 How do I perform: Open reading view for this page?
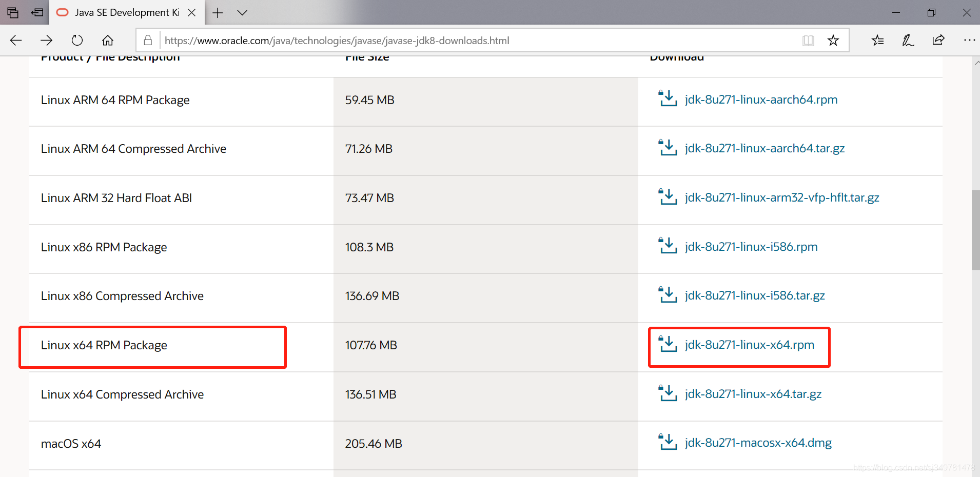[808, 40]
